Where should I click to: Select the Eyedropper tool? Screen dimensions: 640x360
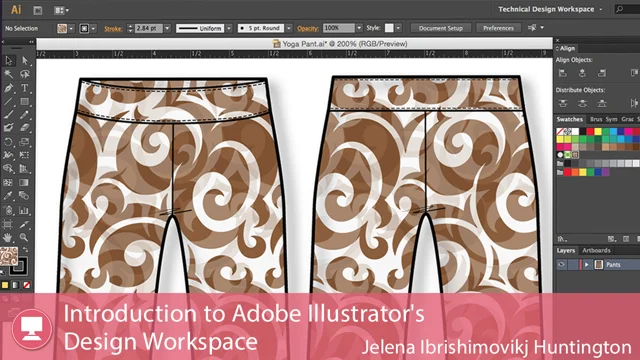tap(9, 196)
